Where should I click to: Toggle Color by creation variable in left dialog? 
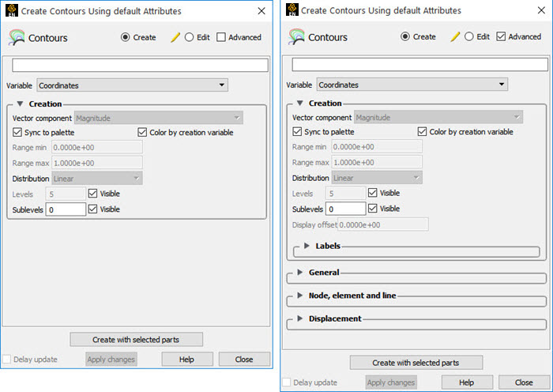[x=142, y=132]
